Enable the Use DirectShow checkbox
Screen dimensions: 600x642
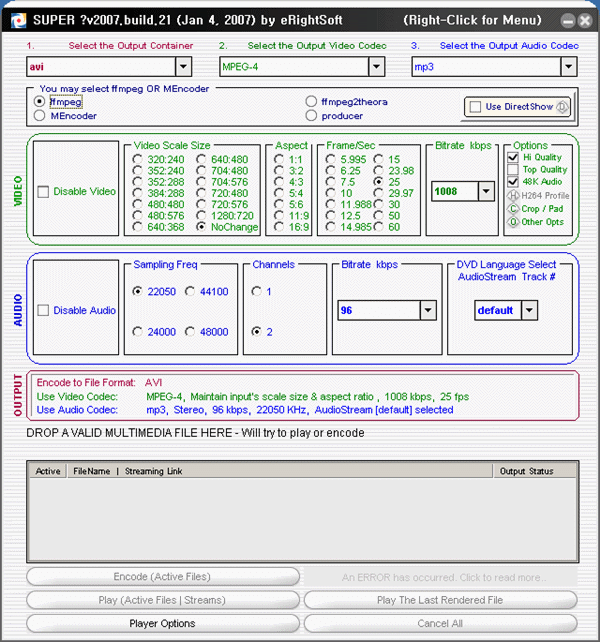[475, 107]
